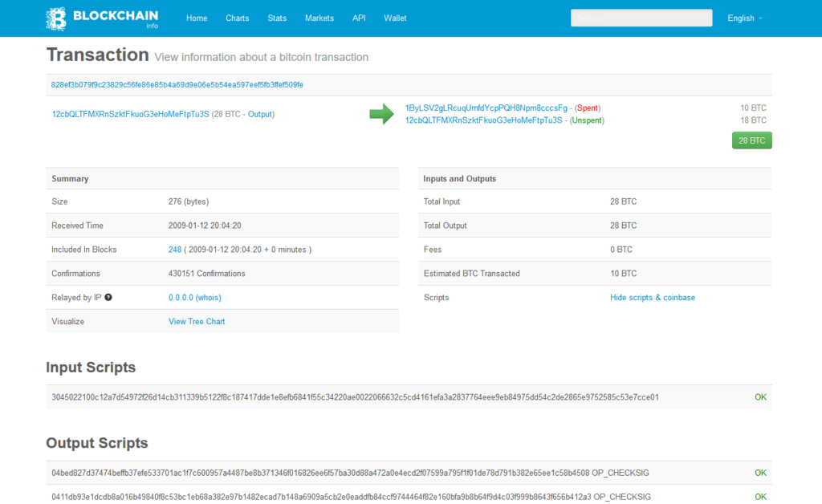Open the Stats navigation item
The width and height of the screenshot is (822, 504).
pos(277,18)
